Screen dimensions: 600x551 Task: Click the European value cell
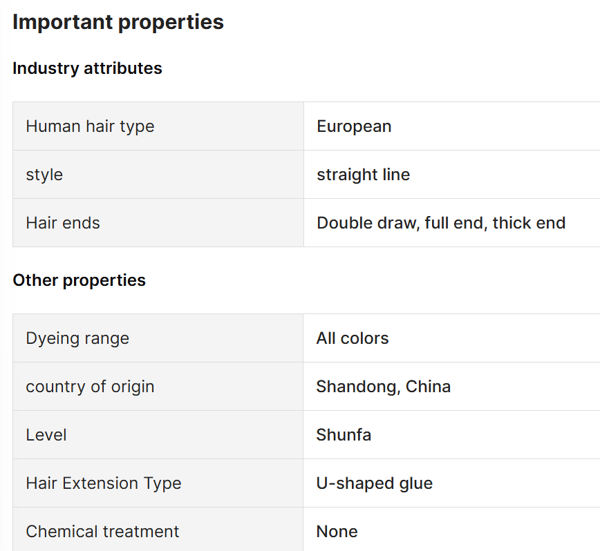354,126
